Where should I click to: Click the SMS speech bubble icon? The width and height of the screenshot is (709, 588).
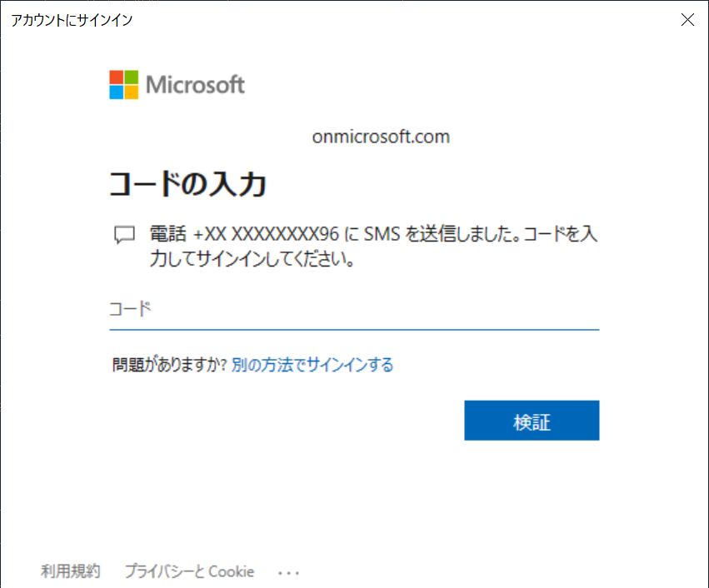point(124,235)
